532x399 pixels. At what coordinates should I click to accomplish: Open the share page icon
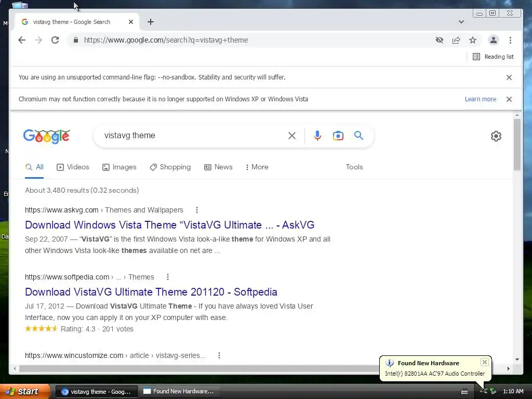pos(456,40)
